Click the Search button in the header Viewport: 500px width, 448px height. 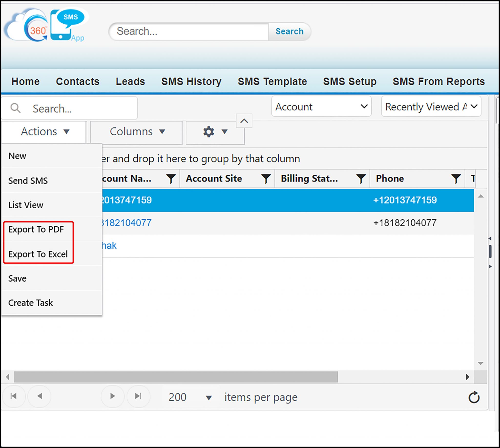pyautogui.click(x=289, y=32)
